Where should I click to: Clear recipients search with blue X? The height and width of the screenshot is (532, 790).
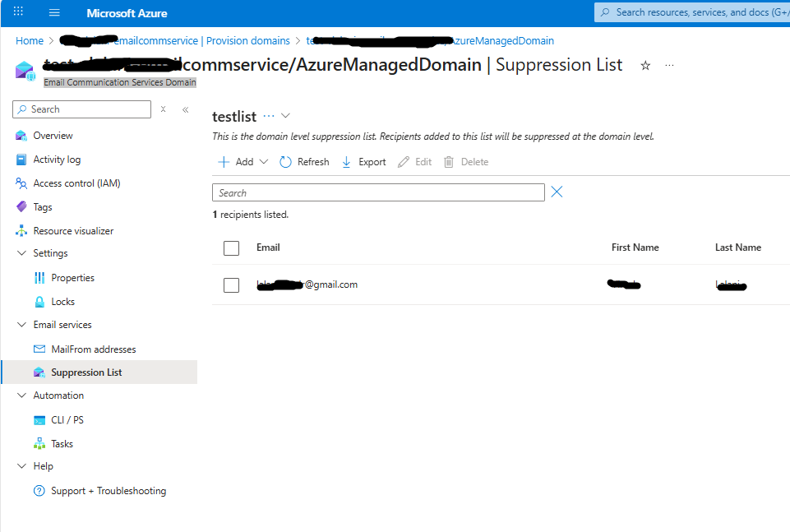[557, 192]
